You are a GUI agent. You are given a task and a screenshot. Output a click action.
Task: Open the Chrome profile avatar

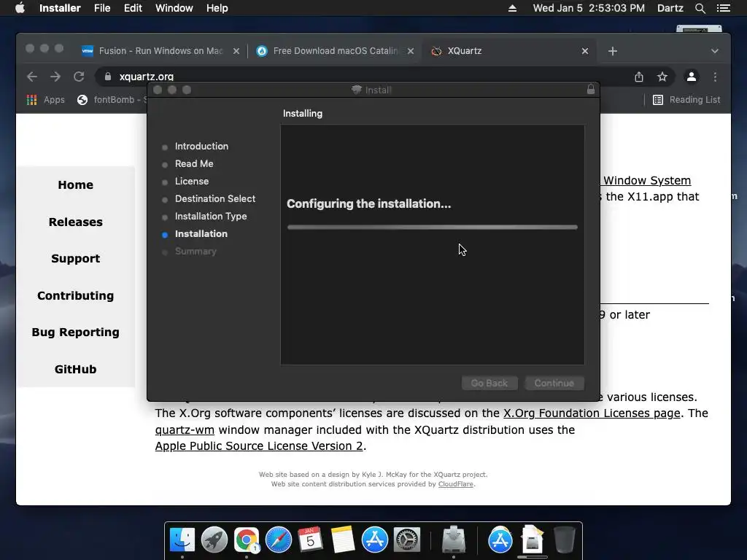(x=692, y=77)
